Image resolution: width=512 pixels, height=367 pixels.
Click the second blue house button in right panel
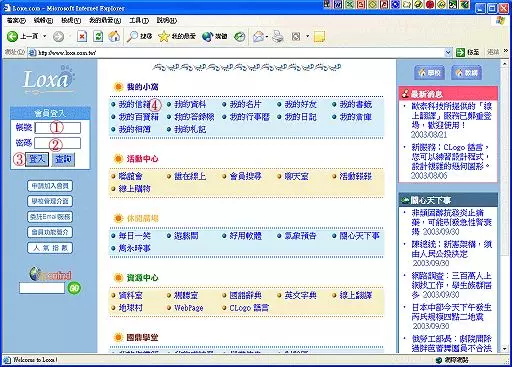pos(467,73)
